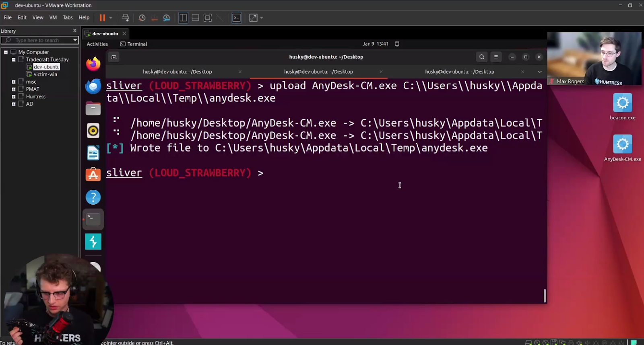Close the first terminal tab
Image resolution: width=644 pixels, height=345 pixels.
(240, 72)
